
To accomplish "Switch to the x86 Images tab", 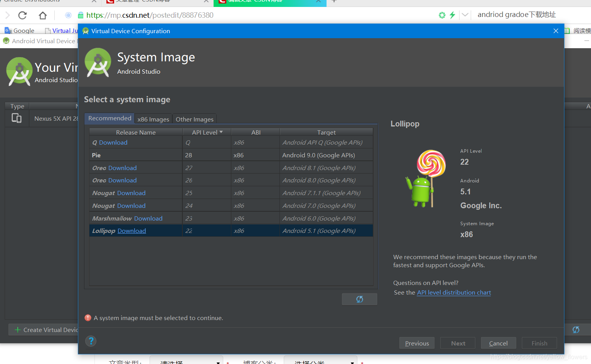I will click(x=153, y=119).
